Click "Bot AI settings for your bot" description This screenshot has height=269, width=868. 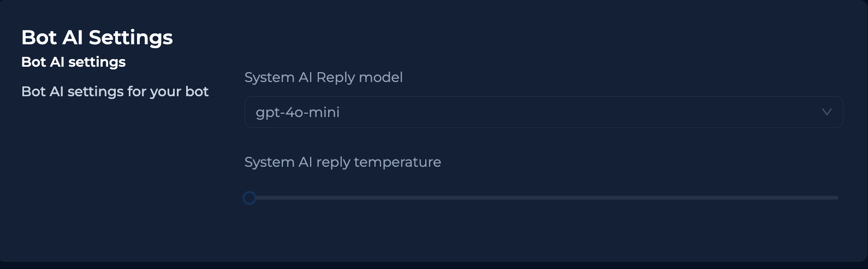click(115, 91)
